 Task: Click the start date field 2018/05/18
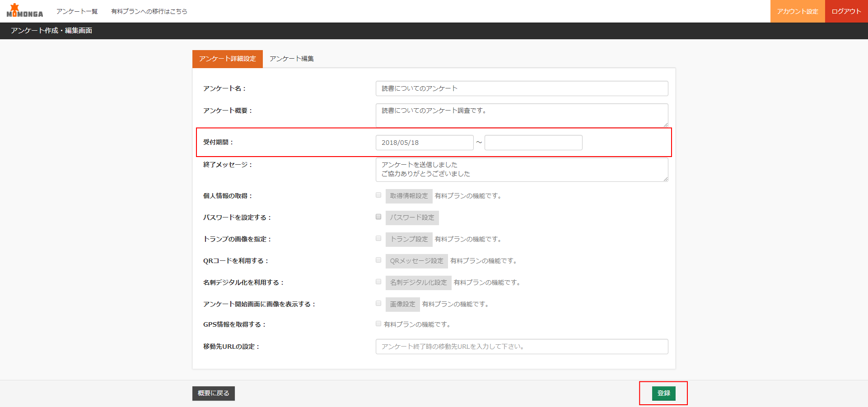point(425,143)
